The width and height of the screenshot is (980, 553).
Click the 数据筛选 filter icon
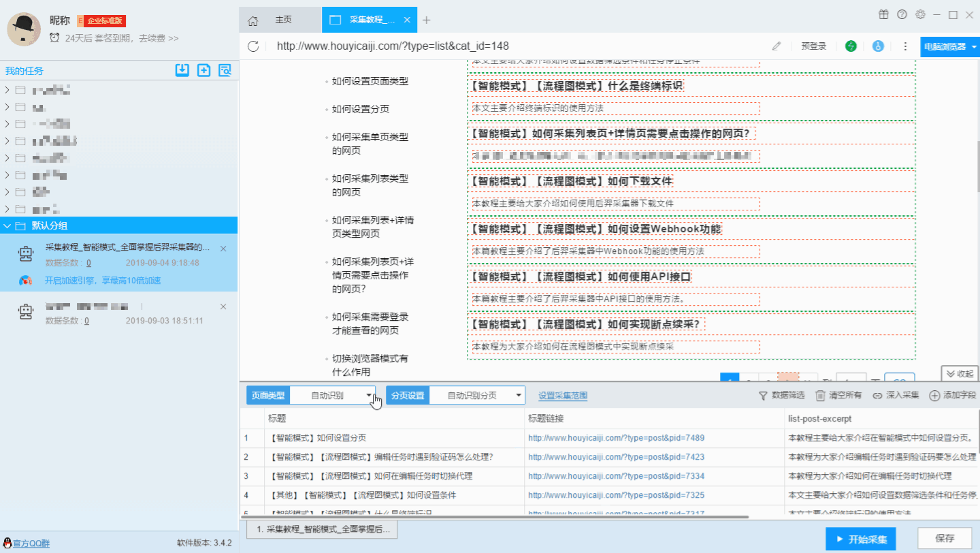click(763, 395)
